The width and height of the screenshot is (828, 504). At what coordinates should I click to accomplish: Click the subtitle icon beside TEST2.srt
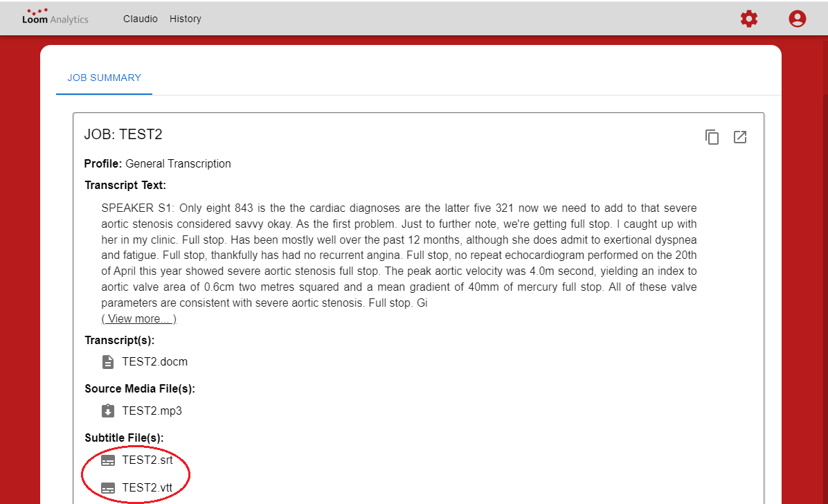tap(108, 460)
